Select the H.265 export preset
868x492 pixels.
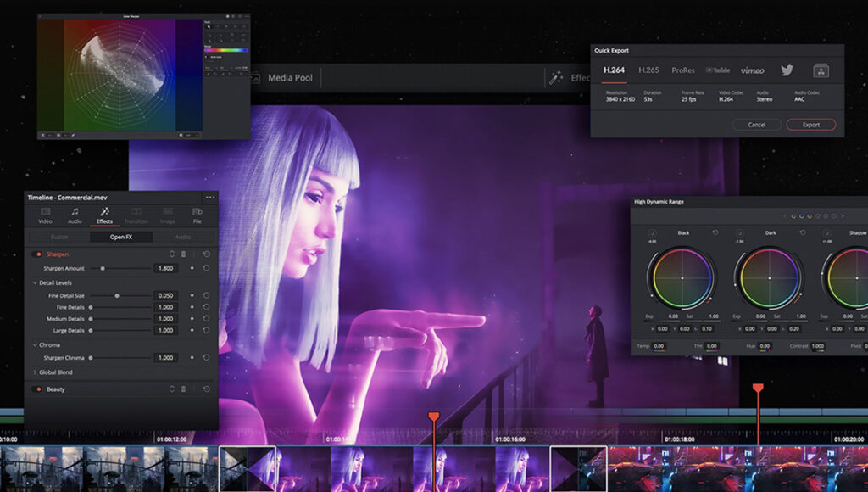tap(648, 70)
